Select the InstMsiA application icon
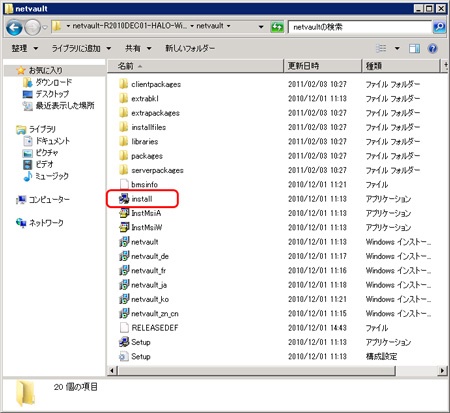This screenshot has height=413, width=450. coord(124,213)
